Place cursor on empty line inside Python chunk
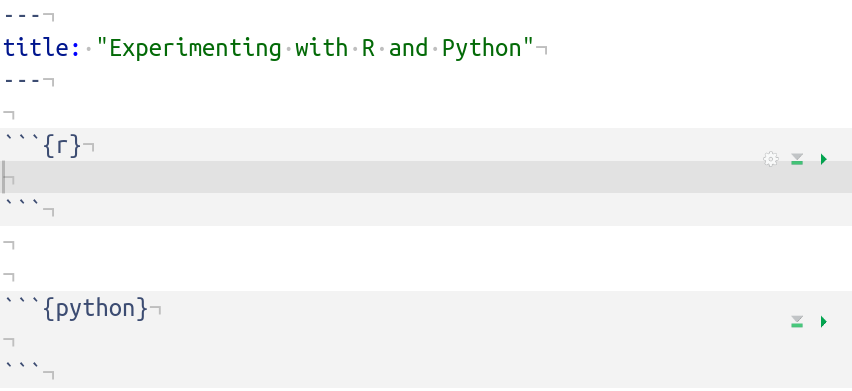Image resolution: width=852 pixels, height=391 pixels. (x=426, y=341)
